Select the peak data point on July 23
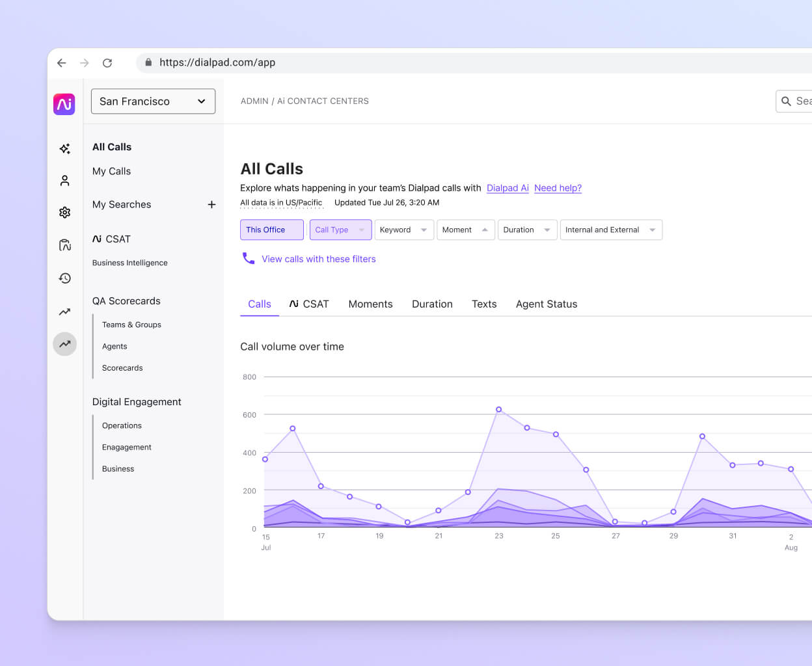The width and height of the screenshot is (812, 666). tap(498, 409)
